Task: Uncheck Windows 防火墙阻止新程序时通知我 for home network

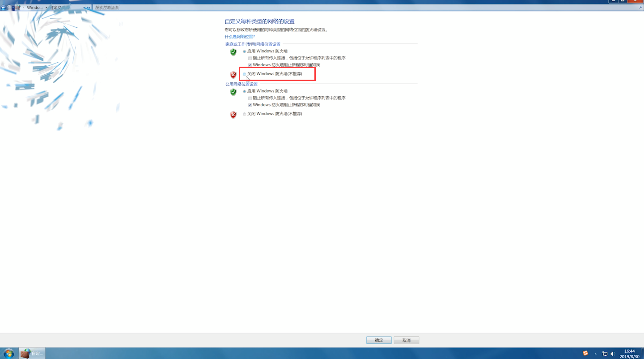Action: (250, 65)
